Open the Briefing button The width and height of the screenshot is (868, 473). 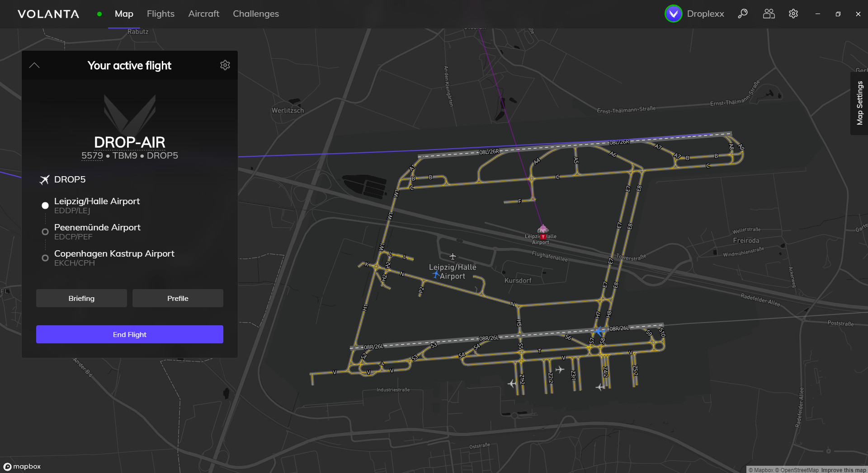tap(81, 298)
